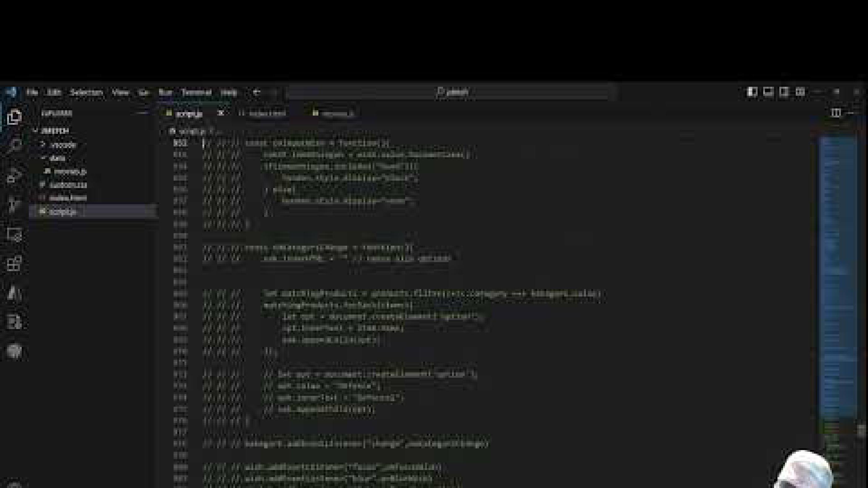Click the search box in the title bar
868x488 pixels.
pyautogui.click(x=452, y=92)
